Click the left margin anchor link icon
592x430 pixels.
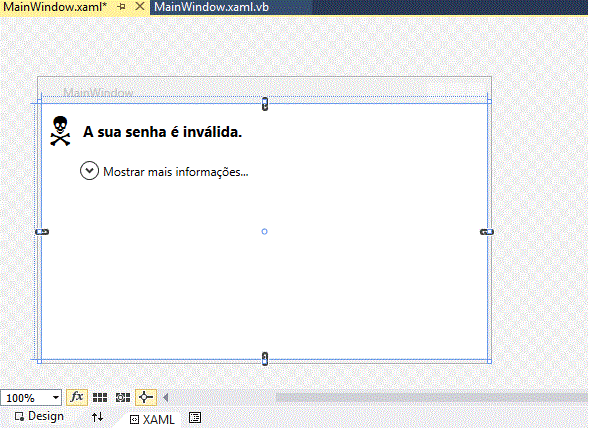tap(42, 232)
